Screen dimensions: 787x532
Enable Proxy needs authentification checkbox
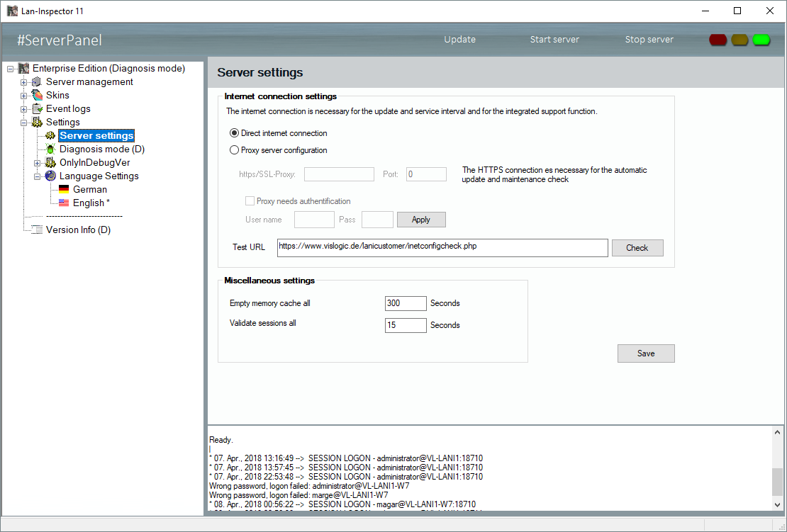(x=250, y=201)
